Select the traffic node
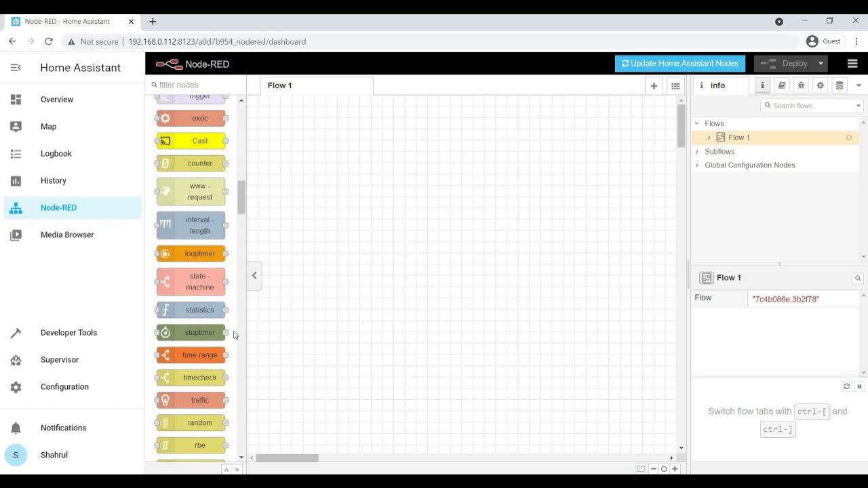The image size is (868, 488). tap(191, 401)
